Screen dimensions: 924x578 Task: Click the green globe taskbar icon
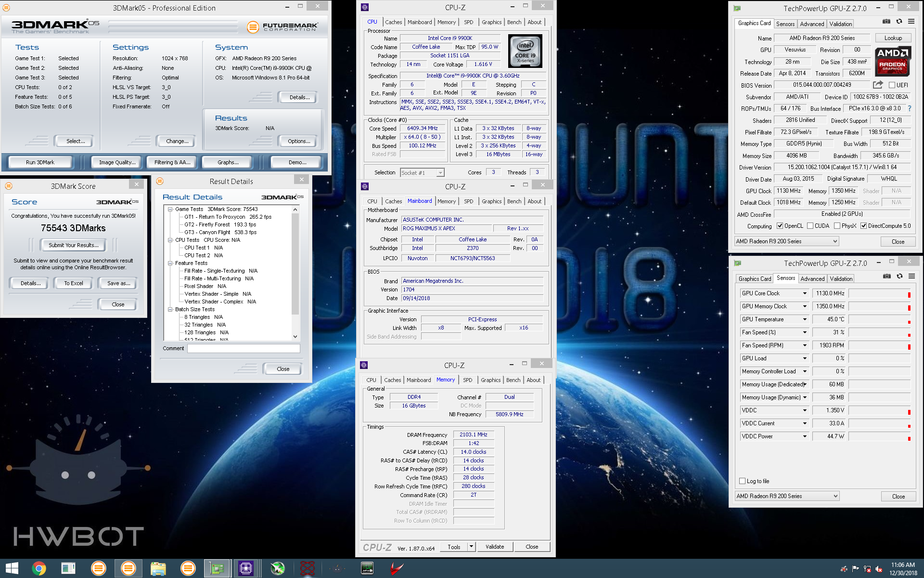point(277,568)
